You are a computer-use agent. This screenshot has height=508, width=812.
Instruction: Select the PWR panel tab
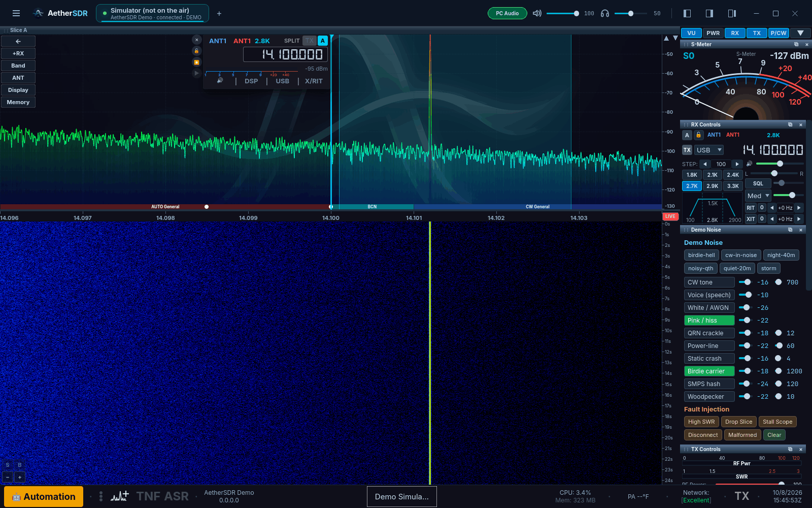713,33
